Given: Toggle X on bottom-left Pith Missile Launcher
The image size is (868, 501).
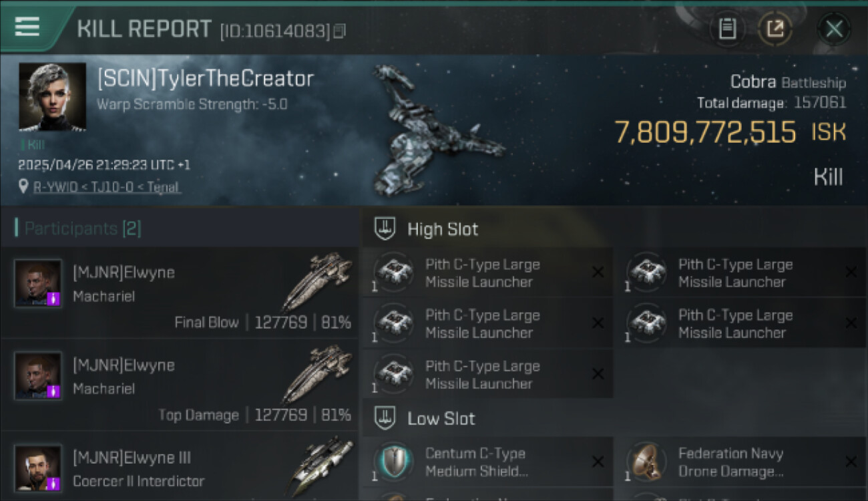Looking at the screenshot, I should [x=598, y=374].
